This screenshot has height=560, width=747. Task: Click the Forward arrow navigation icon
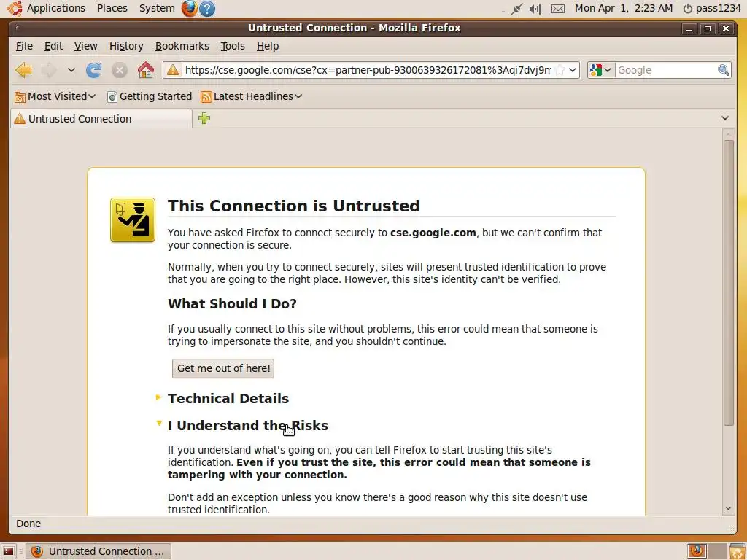(49, 70)
